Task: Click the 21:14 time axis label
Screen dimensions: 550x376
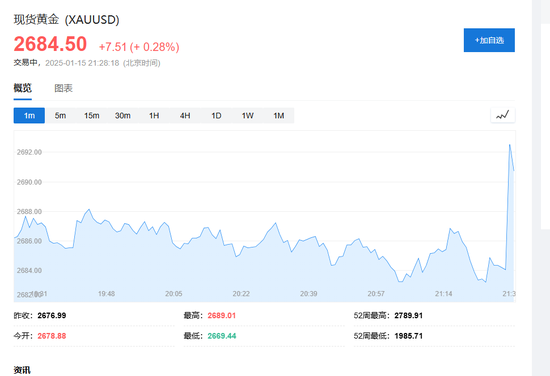Action: click(443, 294)
